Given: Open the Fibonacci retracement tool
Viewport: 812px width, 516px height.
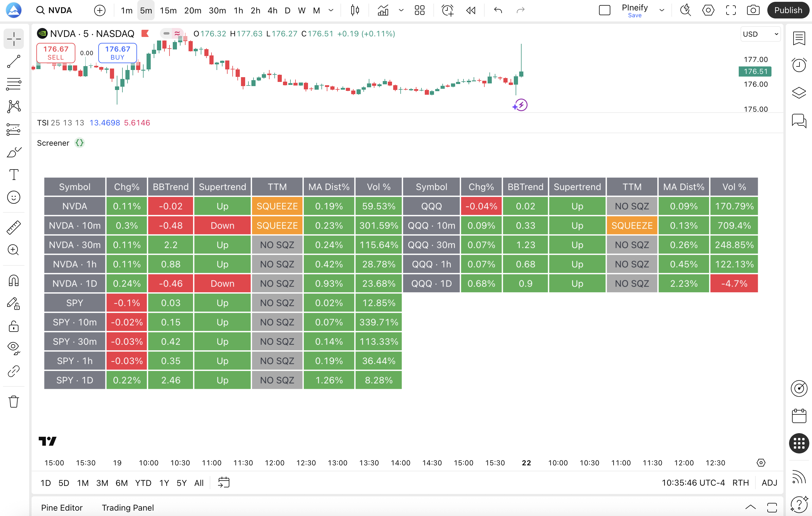Looking at the screenshot, I should [14, 84].
